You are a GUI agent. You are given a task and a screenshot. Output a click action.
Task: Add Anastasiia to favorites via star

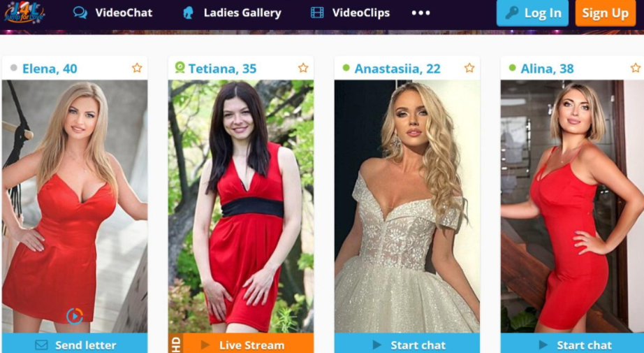click(x=469, y=69)
